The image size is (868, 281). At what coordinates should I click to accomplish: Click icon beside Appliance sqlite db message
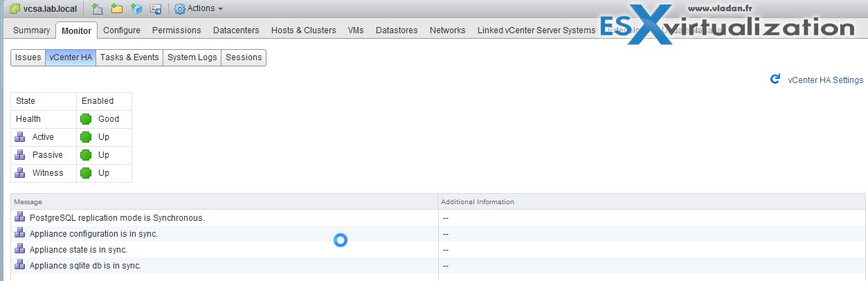click(x=19, y=265)
